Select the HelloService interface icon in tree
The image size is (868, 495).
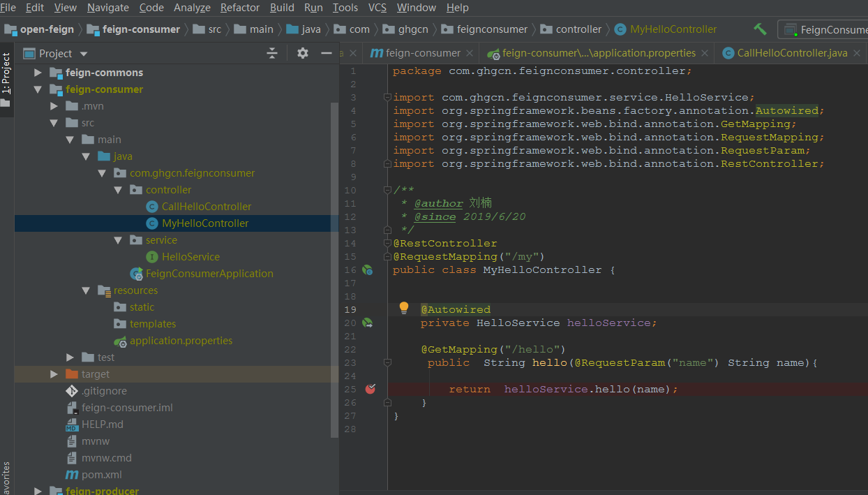coord(151,257)
